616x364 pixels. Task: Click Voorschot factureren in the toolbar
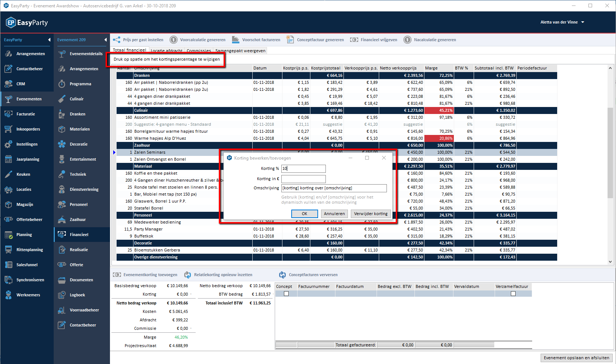tap(256, 40)
